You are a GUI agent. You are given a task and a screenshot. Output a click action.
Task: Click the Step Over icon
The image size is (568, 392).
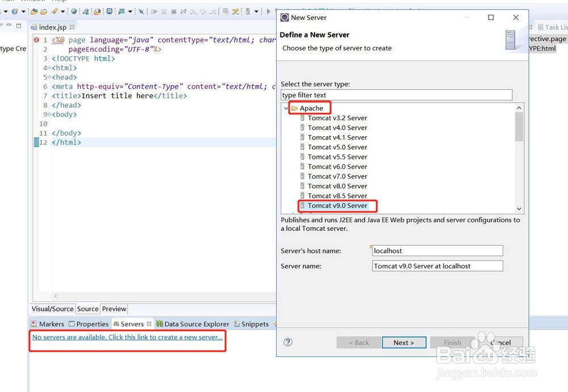pos(203,11)
